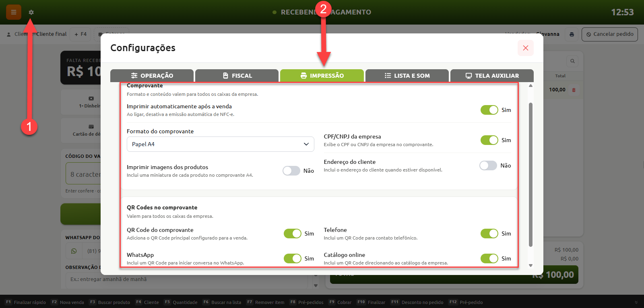Image resolution: width=644 pixels, height=308 pixels.
Task: Click F1 Finalizar rápido shortcut
Action: (x=25, y=302)
